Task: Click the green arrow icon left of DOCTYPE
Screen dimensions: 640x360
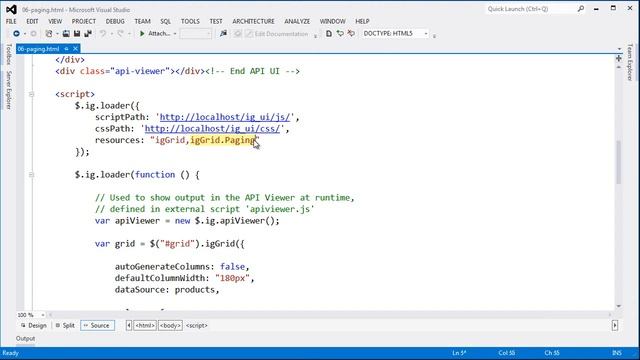Action: pyautogui.click(x=340, y=33)
